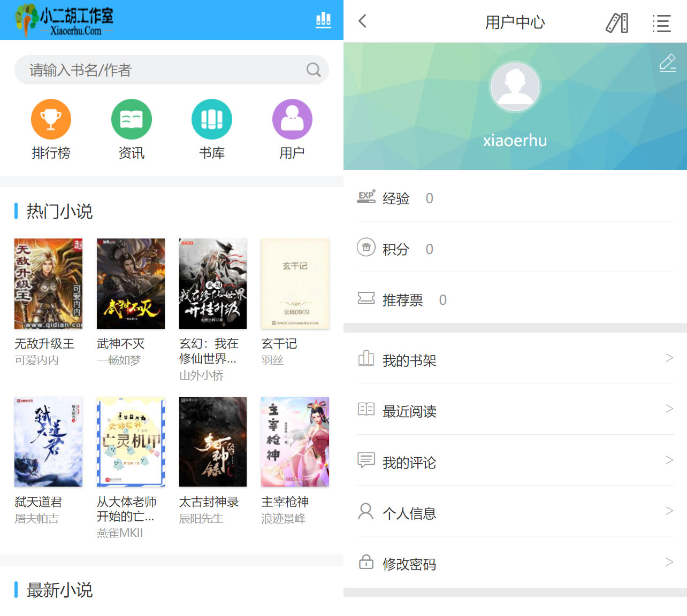Image resolution: width=687 pixels, height=616 pixels.
Task: Focus the 请输入书名/作者 search field
Action: [161, 70]
